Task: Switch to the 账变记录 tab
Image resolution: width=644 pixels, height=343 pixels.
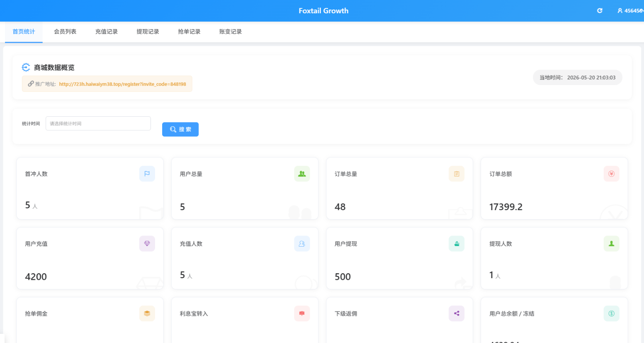Action: coord(230,32)
